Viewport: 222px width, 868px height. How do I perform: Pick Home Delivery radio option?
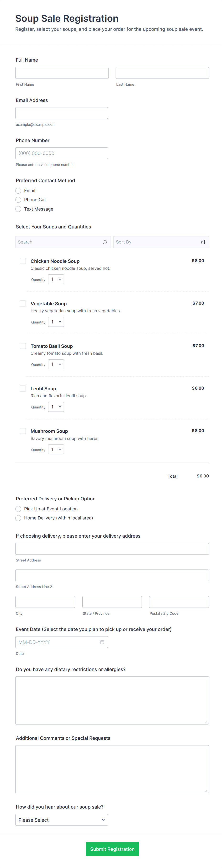pyautogui.click(x=19, y=518)
